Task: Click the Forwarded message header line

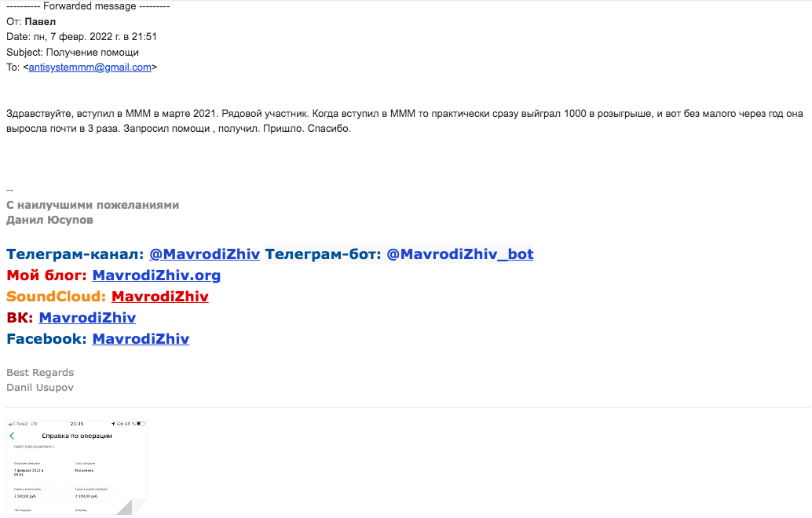Action: pos(88,6)
